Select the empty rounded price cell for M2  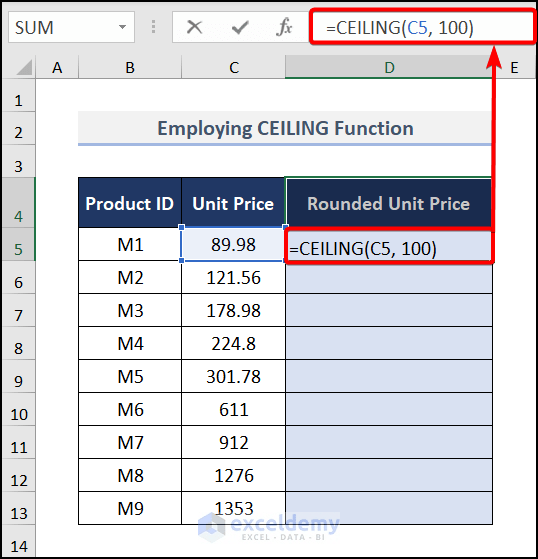[389, 277]
